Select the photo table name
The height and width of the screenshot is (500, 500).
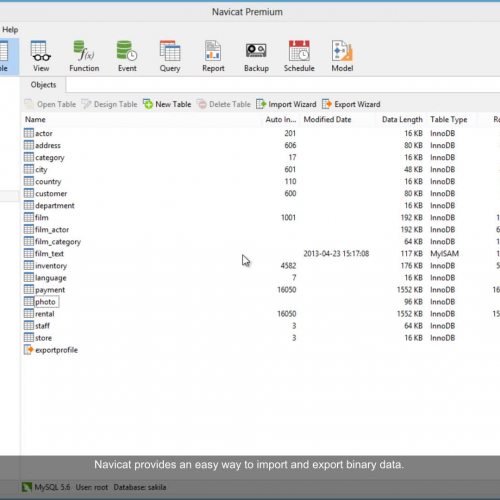(x=45, y=302)
